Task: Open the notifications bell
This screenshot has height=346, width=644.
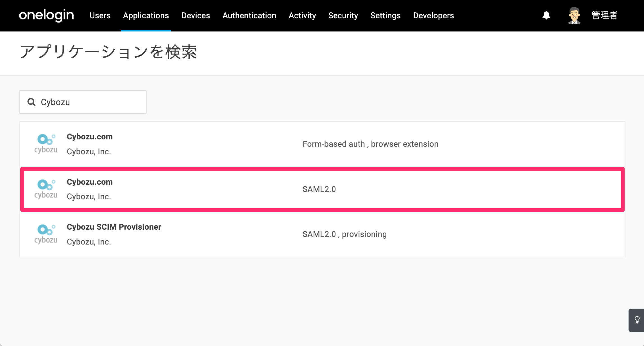Action: 546,15
